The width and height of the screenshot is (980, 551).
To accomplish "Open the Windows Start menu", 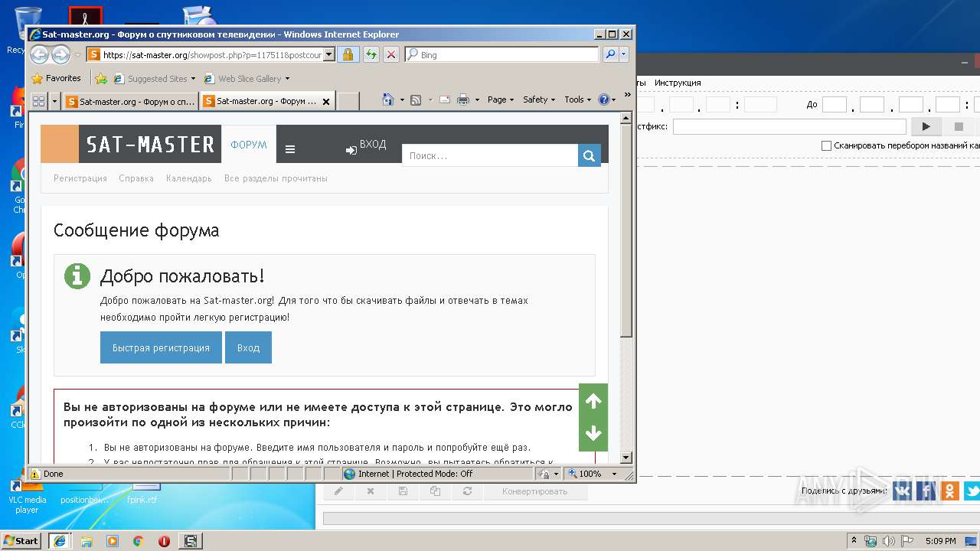I will point(21,540).
